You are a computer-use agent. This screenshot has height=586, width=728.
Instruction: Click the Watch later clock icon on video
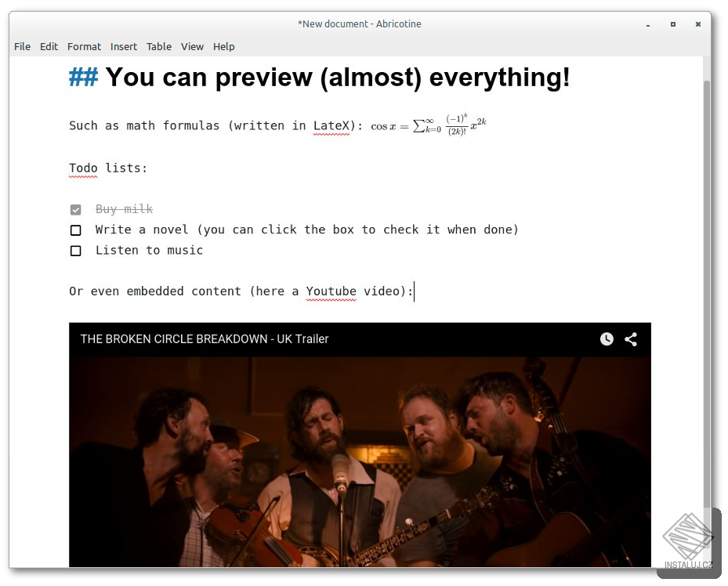(x=607, y=339)
